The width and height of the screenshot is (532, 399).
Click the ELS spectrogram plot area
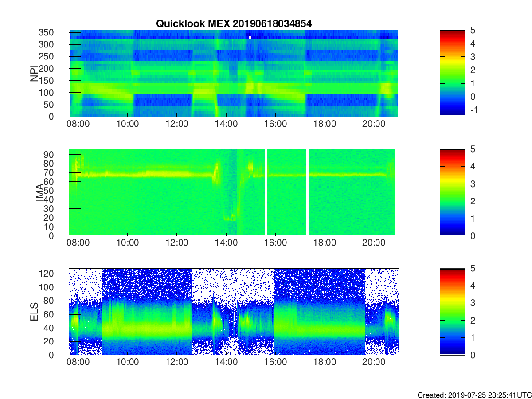pyautogui.click(x=234, y=312)
